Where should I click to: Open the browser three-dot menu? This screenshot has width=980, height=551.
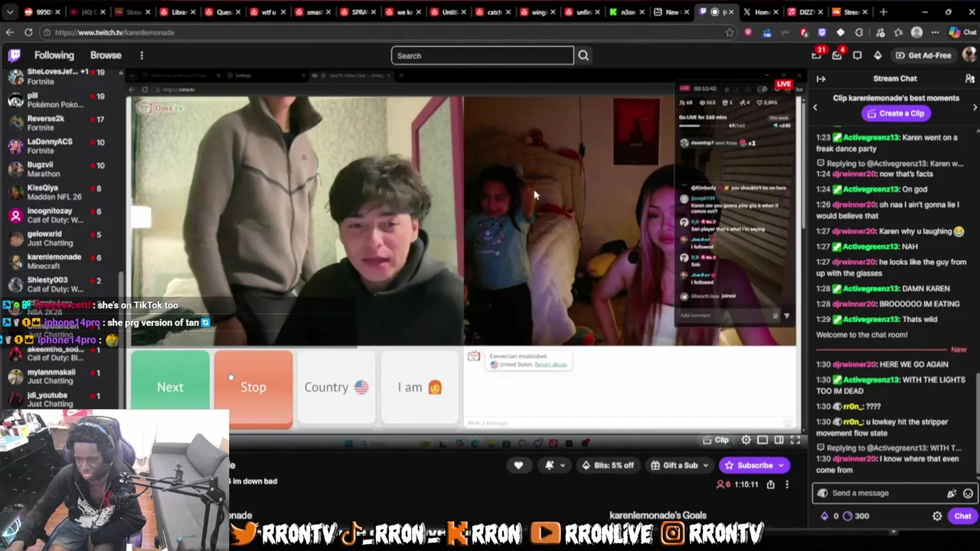pyautogui.click(x=935, y=32)
